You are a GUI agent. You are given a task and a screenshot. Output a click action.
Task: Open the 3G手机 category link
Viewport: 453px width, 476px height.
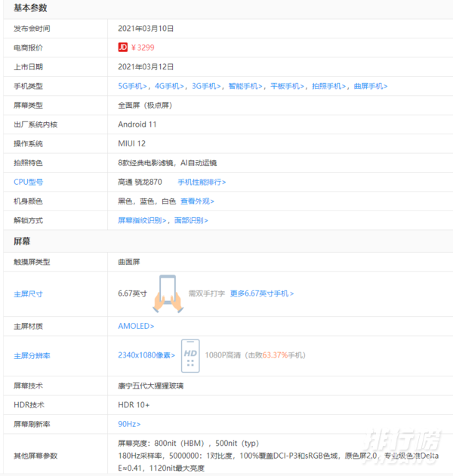[x=206, y=86]
